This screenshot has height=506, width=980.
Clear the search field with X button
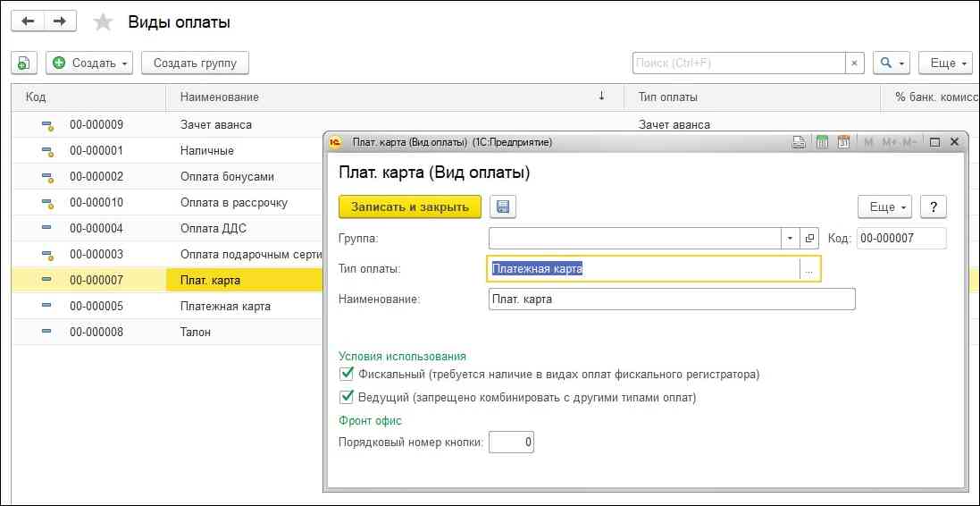pos(855,63)
